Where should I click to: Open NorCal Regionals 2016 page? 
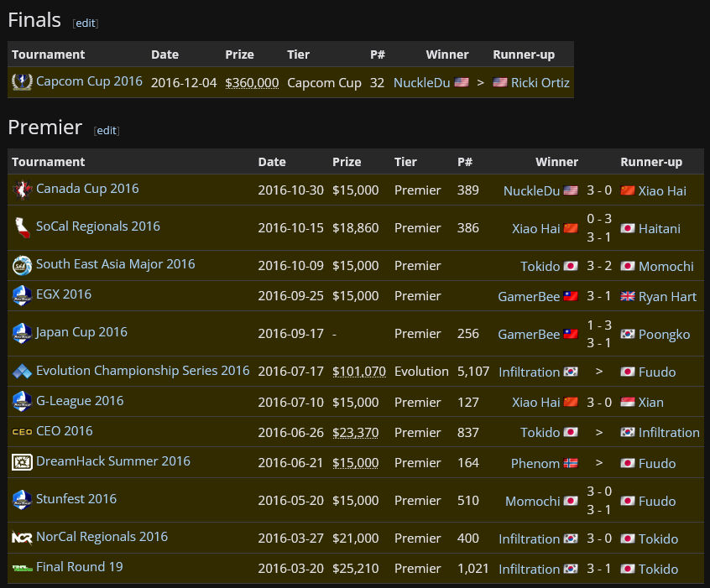tap(102, 536)
